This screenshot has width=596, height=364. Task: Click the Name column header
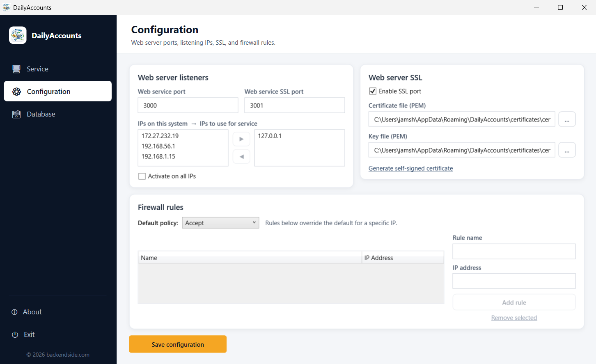pos(250,258)
